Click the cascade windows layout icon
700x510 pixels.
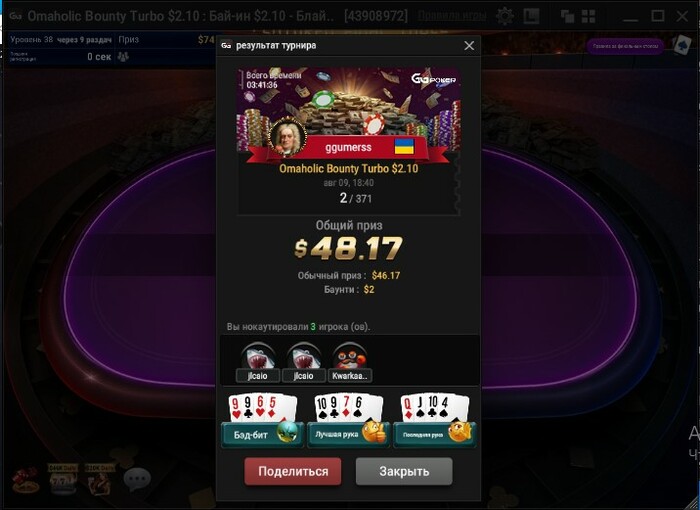[567, 17]
